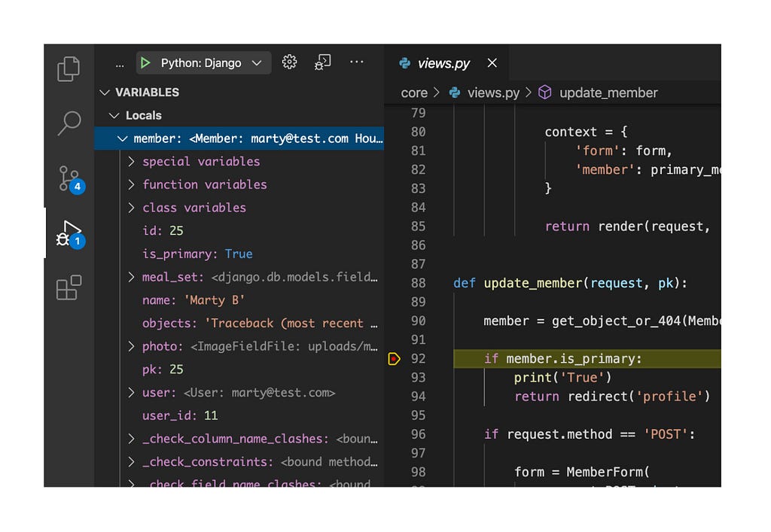This screenshot has height=532, width=771.
Task: Expand function variables
Action: (131, 184)
